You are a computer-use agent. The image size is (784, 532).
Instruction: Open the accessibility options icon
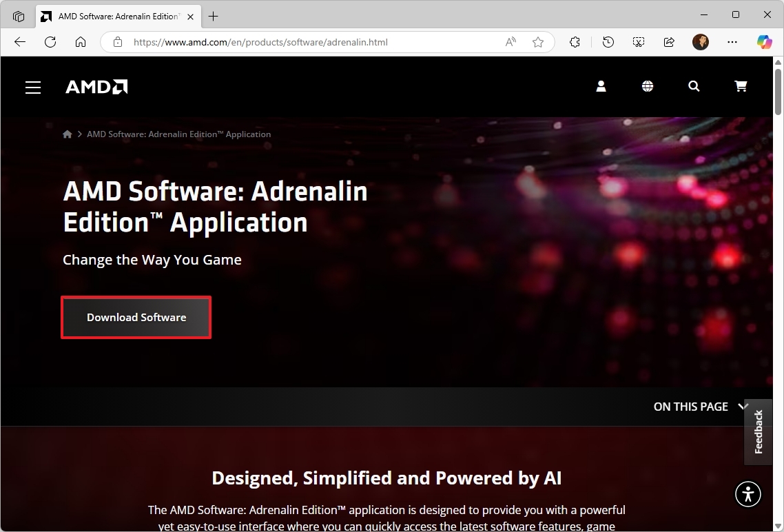pos(748,494)
